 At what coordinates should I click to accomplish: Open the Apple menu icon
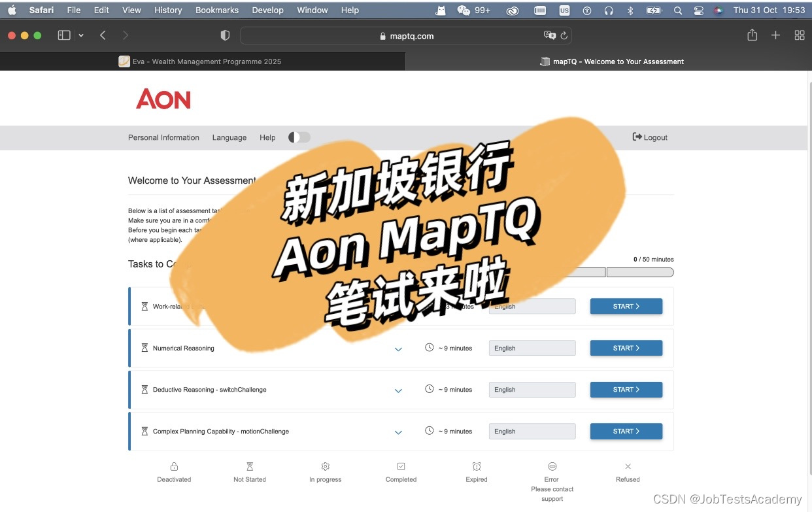click(x=12, y=10)
